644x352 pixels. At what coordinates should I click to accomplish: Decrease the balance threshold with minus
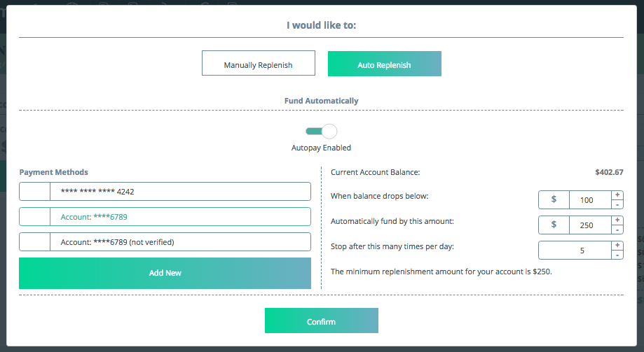coord(617,204)
